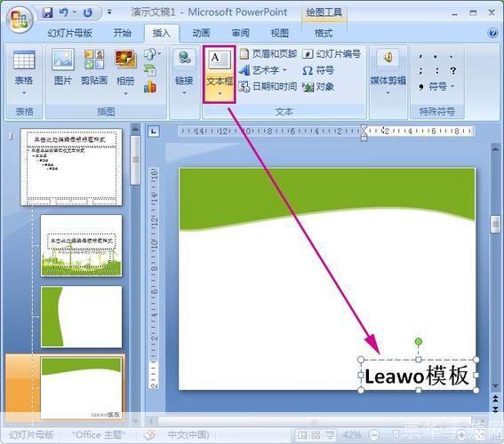Open the 艺术字 WordArt gallery
Viewport: 504px width, 444px height.
click(262, 70)
